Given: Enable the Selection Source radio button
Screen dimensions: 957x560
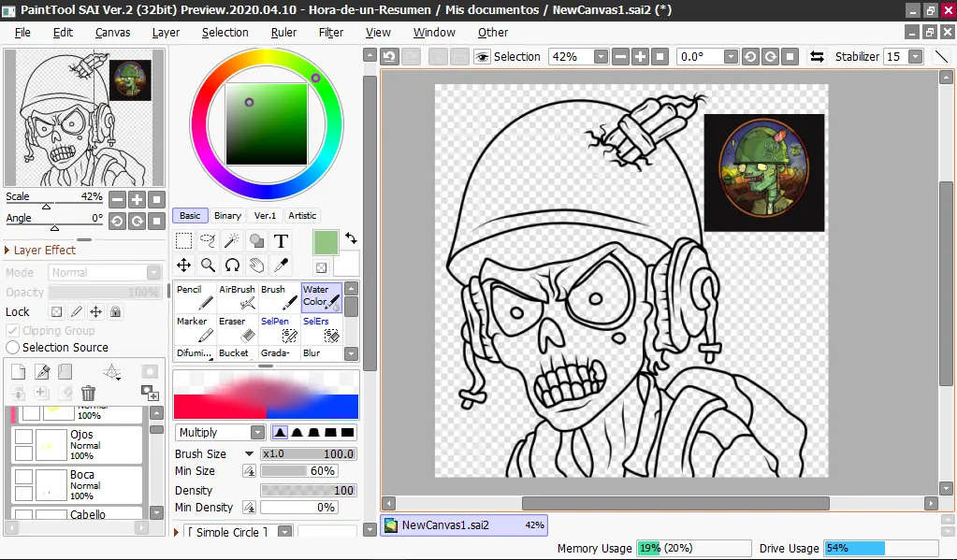Looking at the screenshot, I should (12, 347).
